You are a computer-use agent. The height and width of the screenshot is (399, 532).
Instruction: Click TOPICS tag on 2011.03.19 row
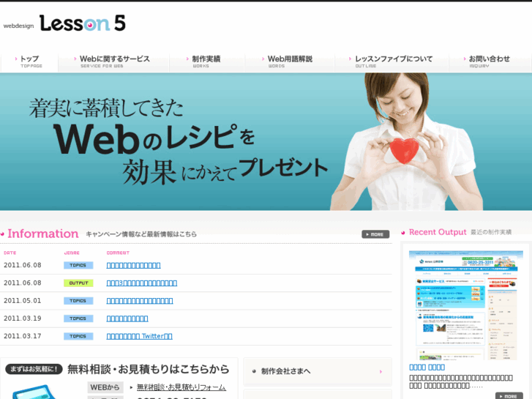78,318
